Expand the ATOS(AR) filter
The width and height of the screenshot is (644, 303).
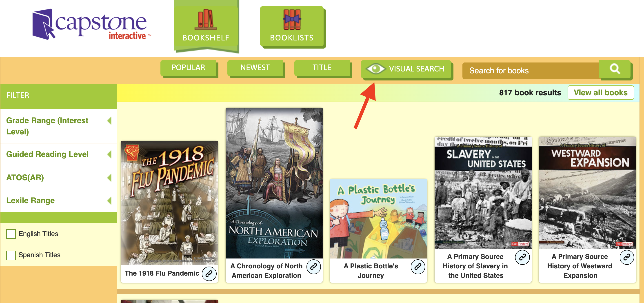tap(59, 178)
